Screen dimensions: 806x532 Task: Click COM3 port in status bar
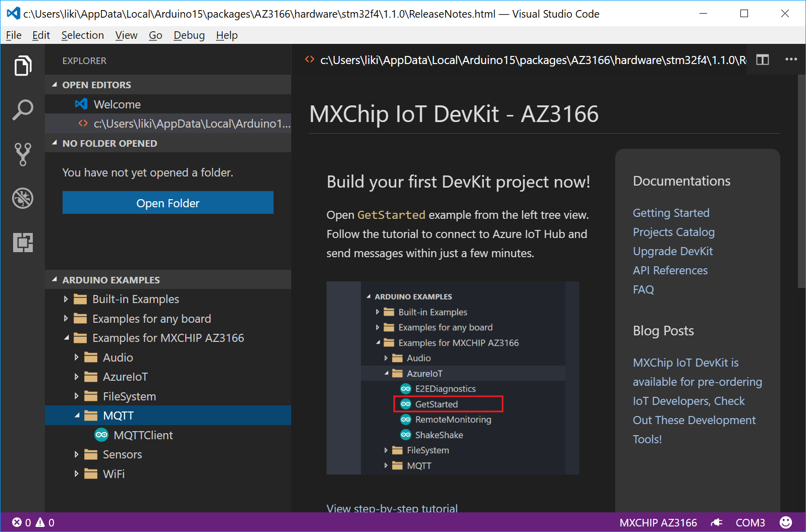coord(750,523)
